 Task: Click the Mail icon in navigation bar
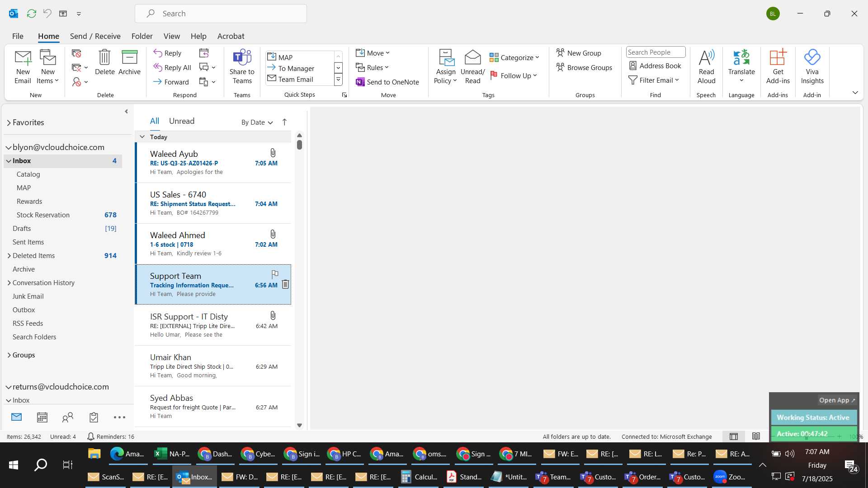pos(16,417)
